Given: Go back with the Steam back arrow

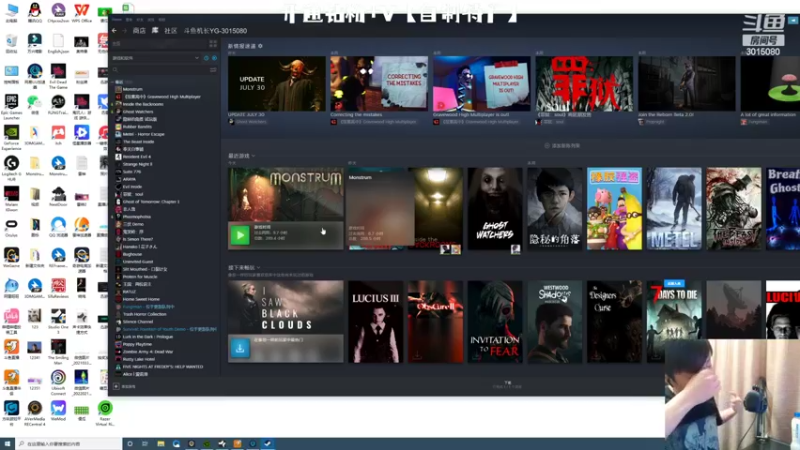Looking at the screenshot, I should [114, 31].
